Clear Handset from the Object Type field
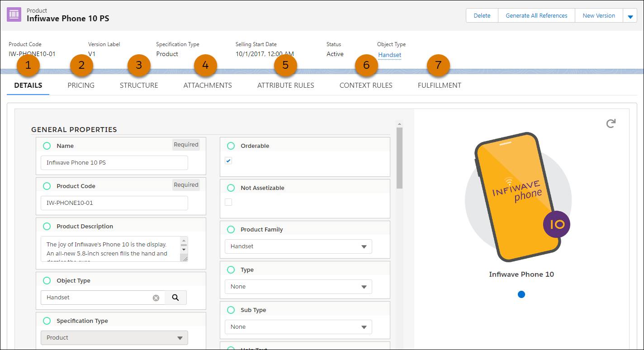 [x=156, y=297]
